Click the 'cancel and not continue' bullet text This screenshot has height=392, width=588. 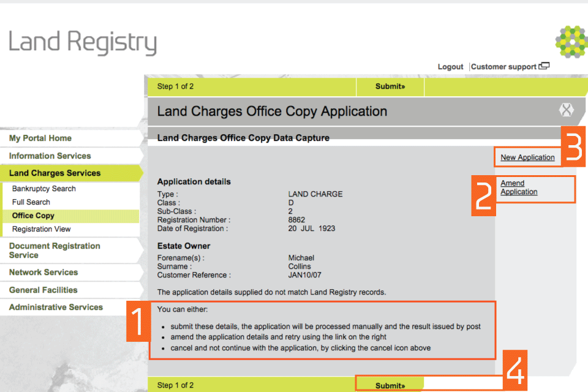[x=300, y=348]
